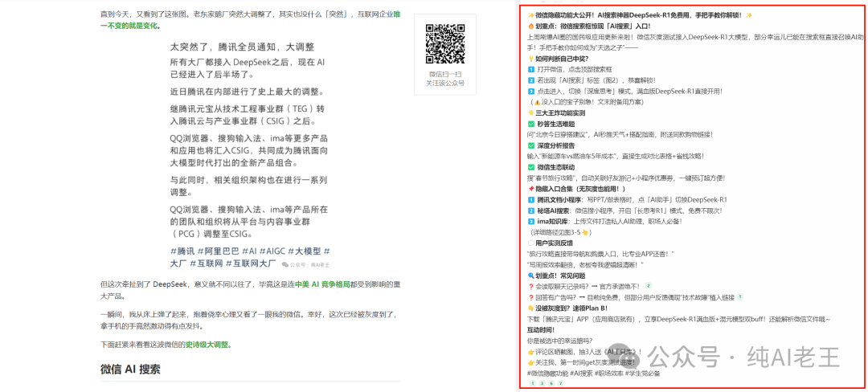Click the line starting '下载「腾讯元宝」APP'
The width and height of the screenshot is (868, 392).
click(x=679, y=319)
